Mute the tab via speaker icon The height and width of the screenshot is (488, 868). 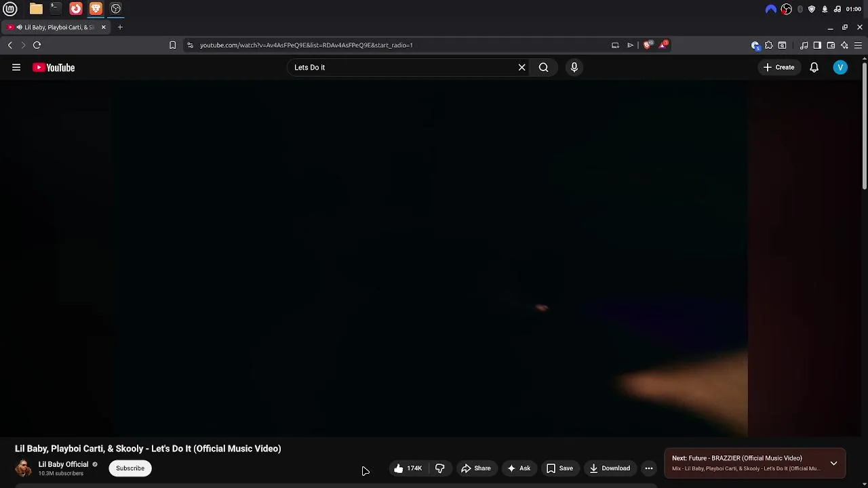pyautogui.click(x=20, y=27)
